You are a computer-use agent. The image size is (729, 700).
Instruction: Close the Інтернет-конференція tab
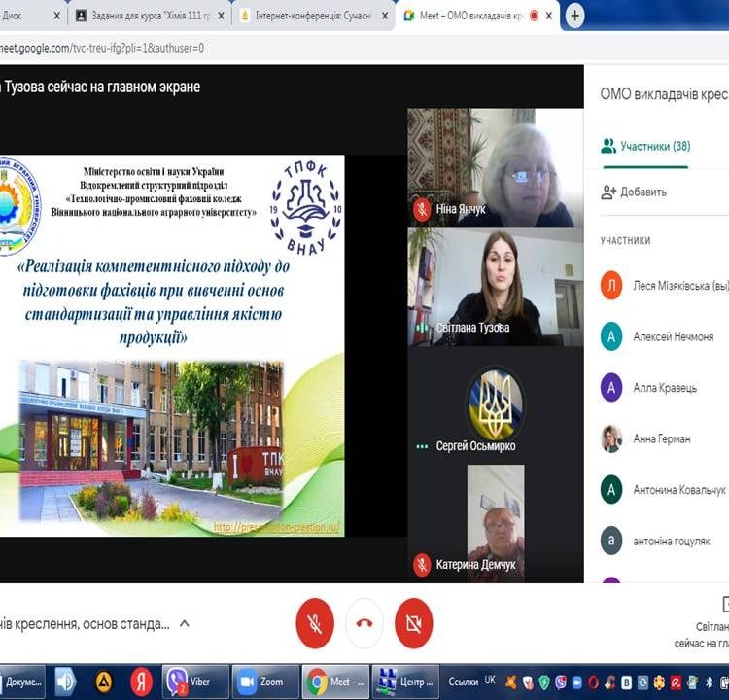385,16
